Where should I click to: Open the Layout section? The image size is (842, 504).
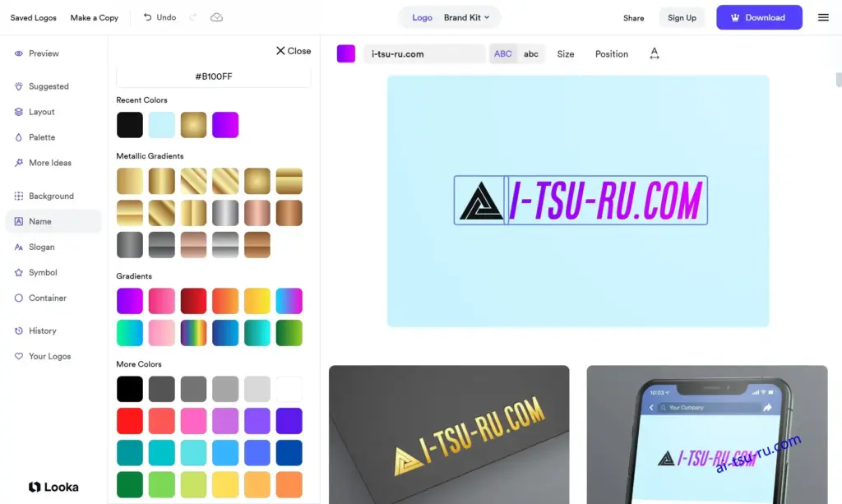pos(35,112)
